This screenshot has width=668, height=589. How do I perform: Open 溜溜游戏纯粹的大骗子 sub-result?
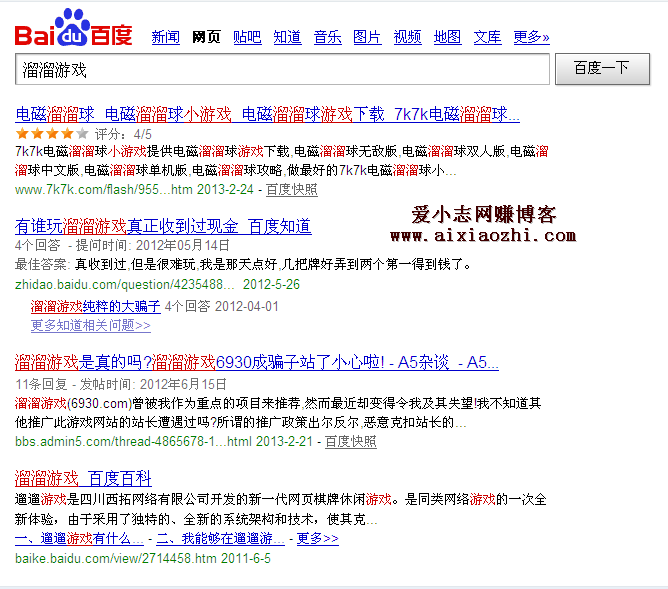click(95, 306)
